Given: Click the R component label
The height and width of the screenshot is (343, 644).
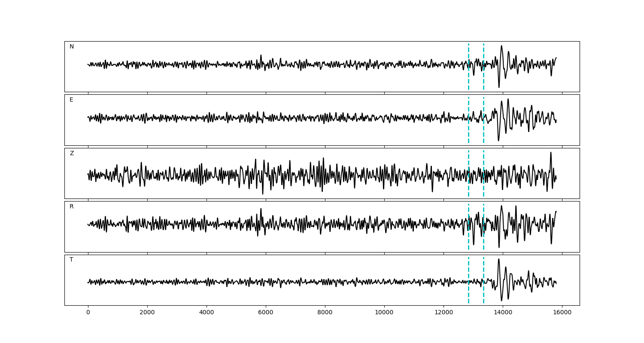Looking at the screenshot, I should 72,207.
